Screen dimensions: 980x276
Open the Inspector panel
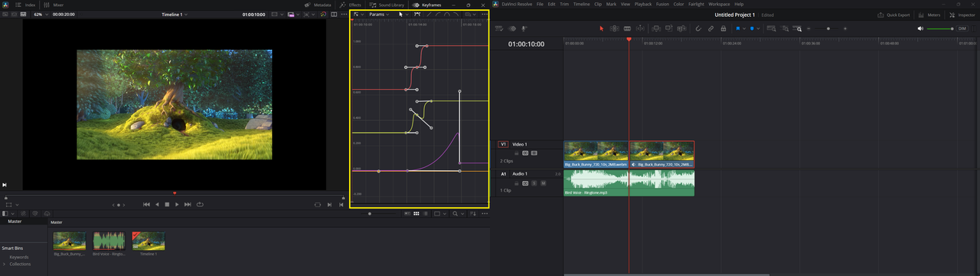point(962,15)
